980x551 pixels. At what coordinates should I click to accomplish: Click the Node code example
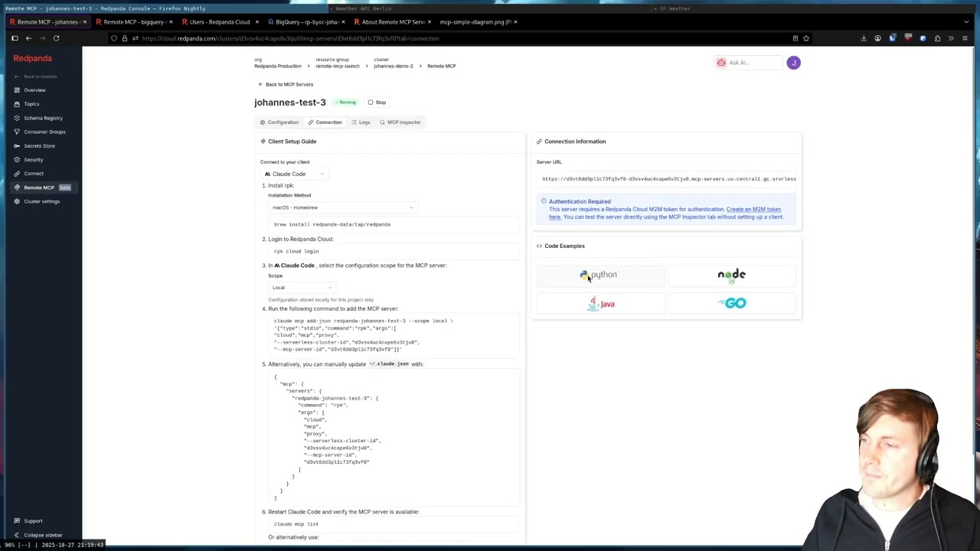(731, 275)
